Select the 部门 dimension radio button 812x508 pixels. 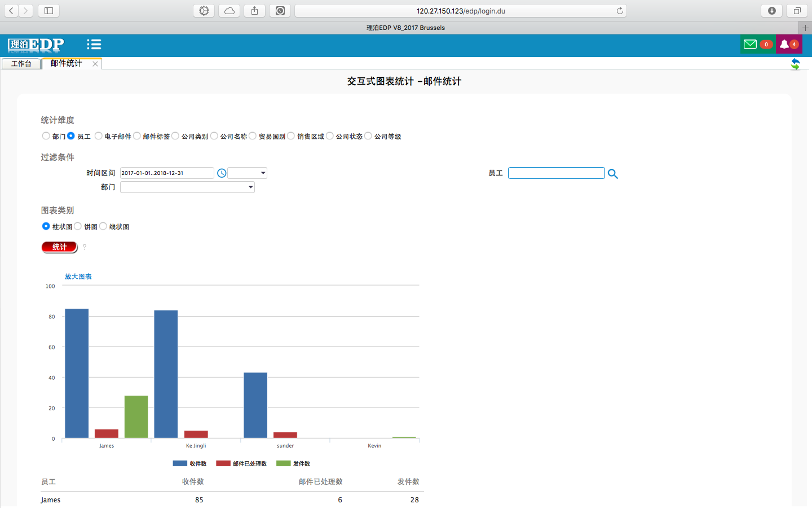[46, 136]
